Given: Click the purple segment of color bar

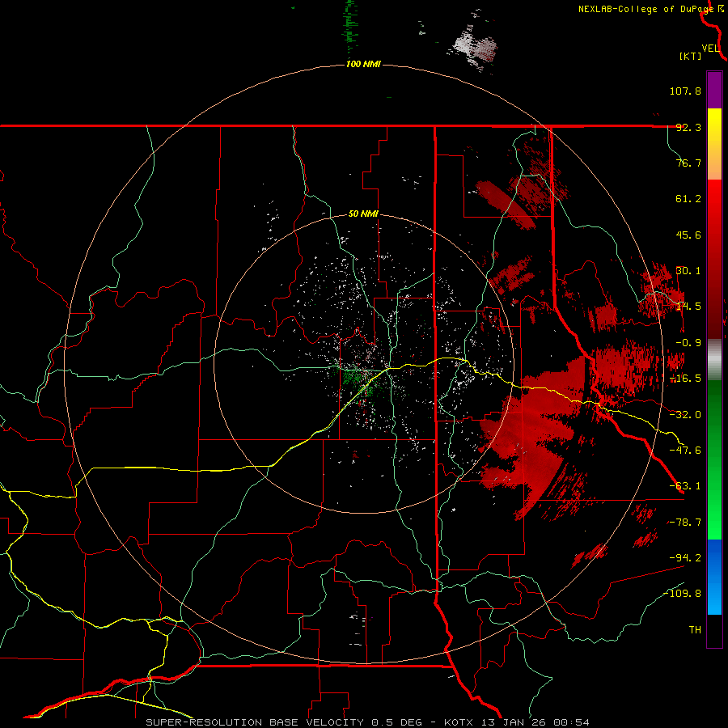Looking at the screenshot, I should click(x=714, y=90).
